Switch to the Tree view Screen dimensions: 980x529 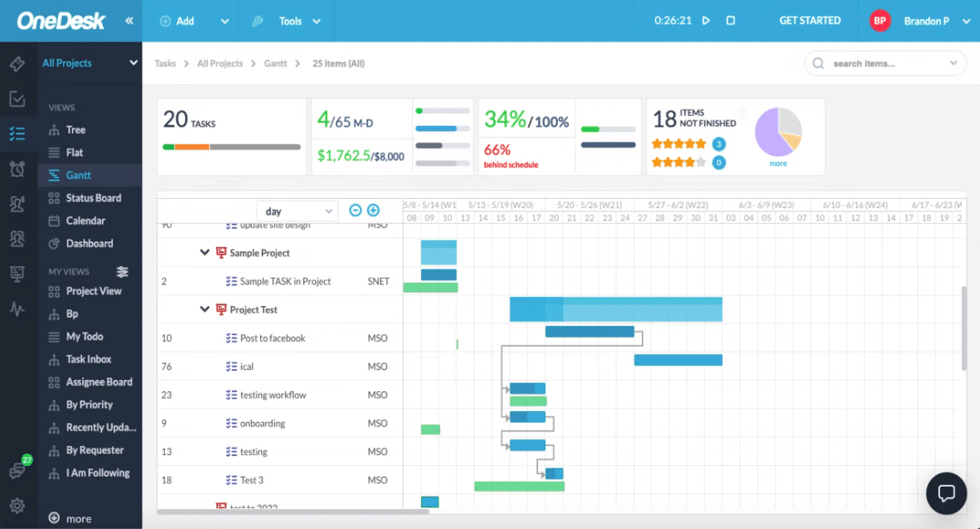75,130
